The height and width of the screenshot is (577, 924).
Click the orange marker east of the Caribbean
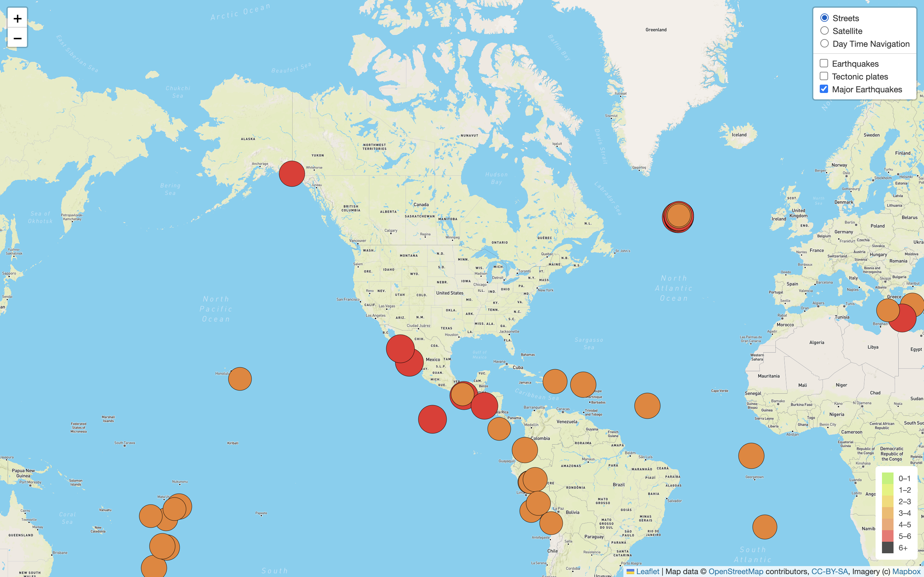[x=647, y=406]
